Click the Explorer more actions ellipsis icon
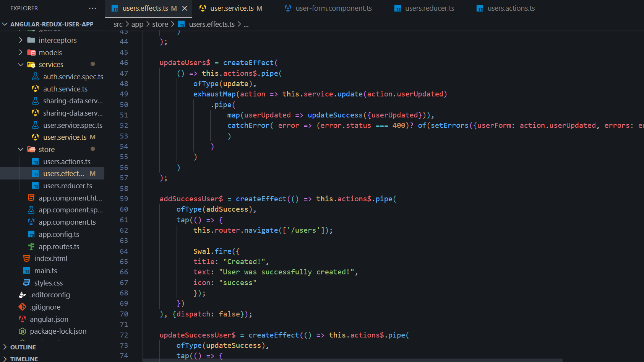This screenshot has width=644, height=362. (92, 8)
